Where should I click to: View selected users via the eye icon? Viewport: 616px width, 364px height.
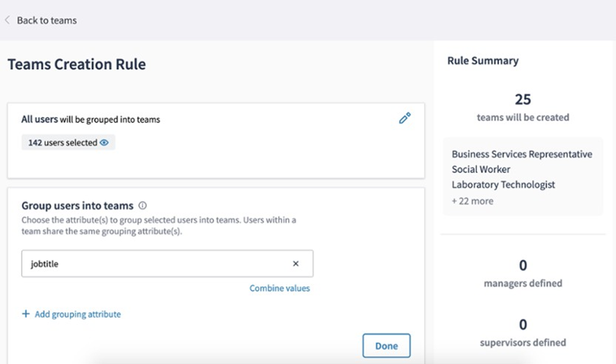pos(105,143)
